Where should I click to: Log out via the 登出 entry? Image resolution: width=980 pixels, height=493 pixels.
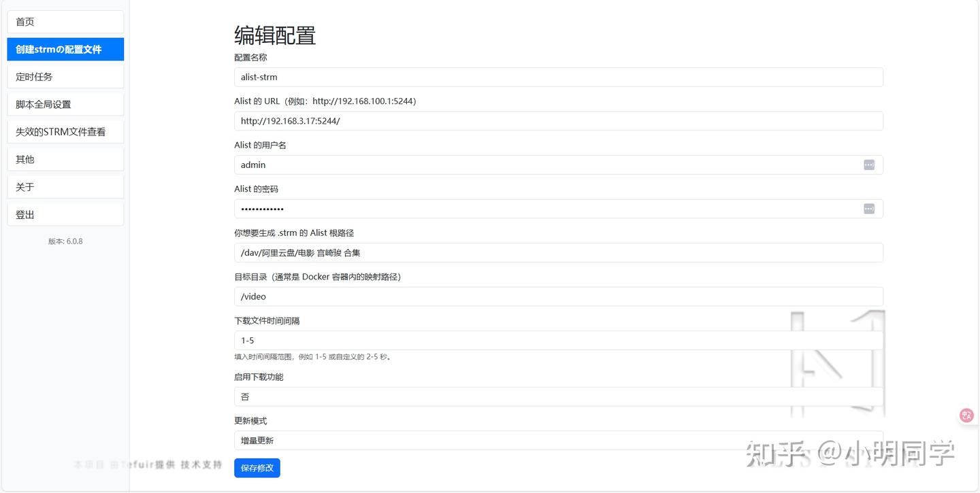point(65,214)
